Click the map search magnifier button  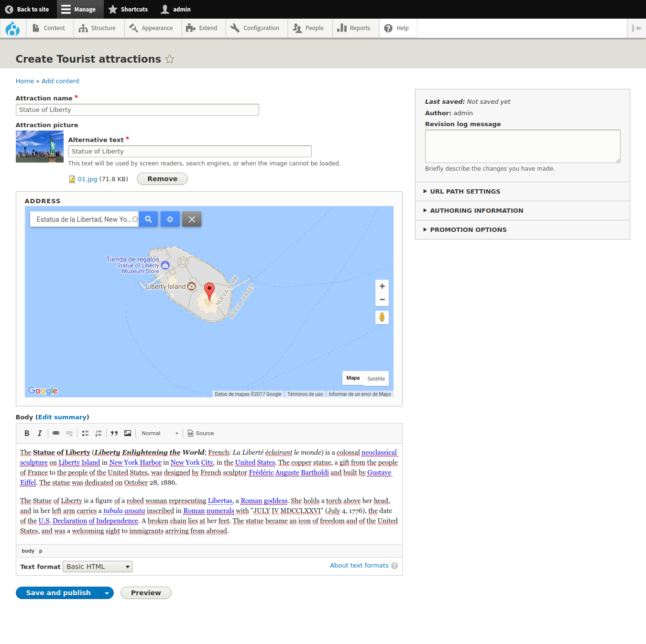point(148,219)
